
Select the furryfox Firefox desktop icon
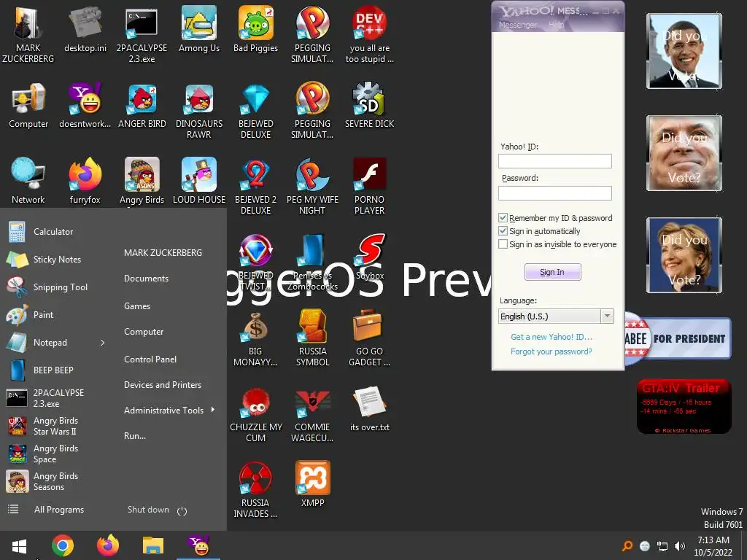pos(85,182)
